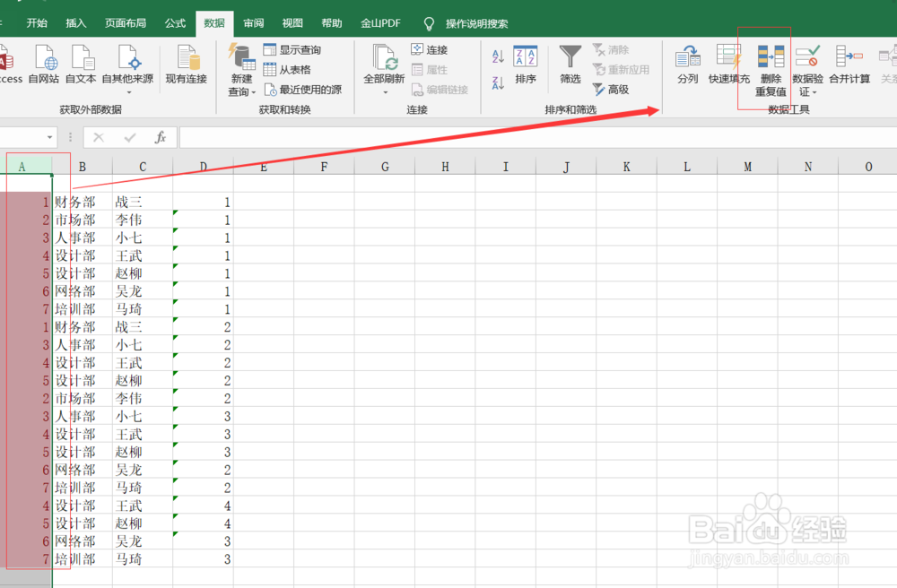
Task: Open the Sort (排序) dialog
Action: [525, 64]
